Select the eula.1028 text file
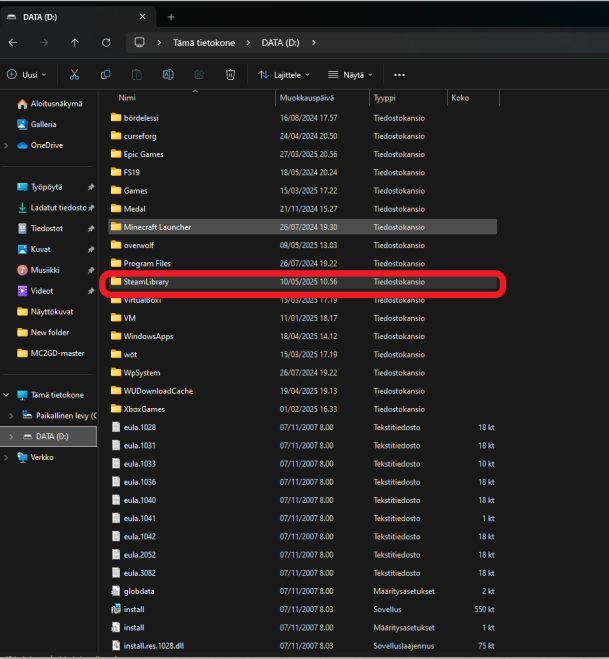The height and width of the screenshot is (659, 609). click(x=303, y=427)
